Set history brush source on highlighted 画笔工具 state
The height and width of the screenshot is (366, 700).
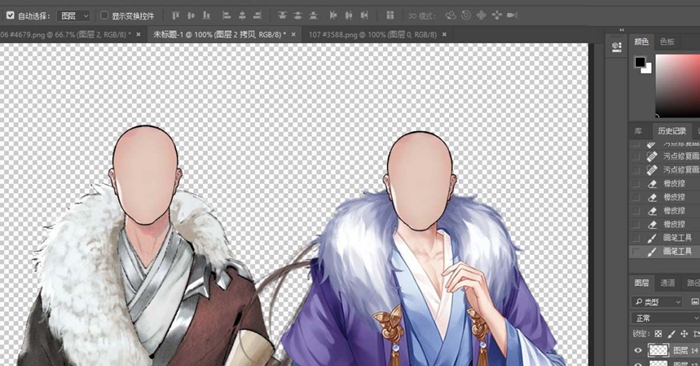click(636, 251)
